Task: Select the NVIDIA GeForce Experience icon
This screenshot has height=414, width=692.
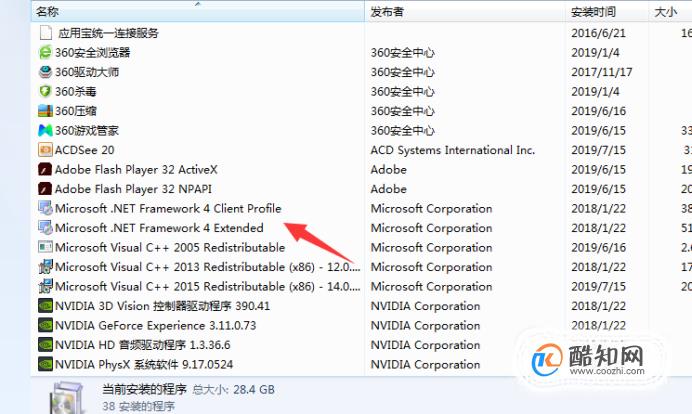Action: 45,325
